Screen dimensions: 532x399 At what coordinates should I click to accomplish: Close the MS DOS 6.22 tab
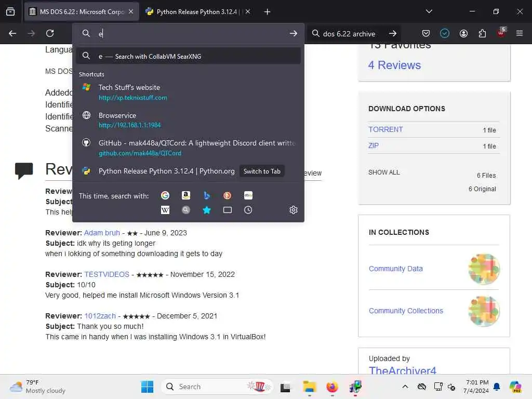(131, 11)
